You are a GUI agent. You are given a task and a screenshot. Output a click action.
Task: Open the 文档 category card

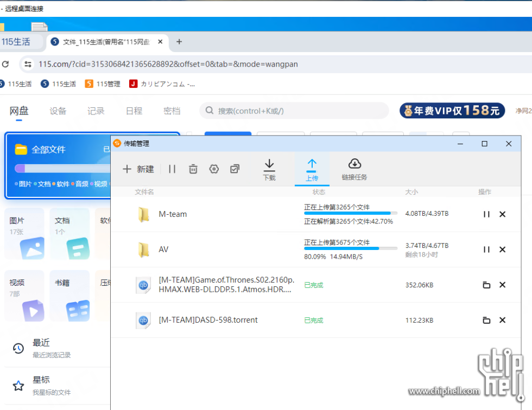click(x=69, y=233)
